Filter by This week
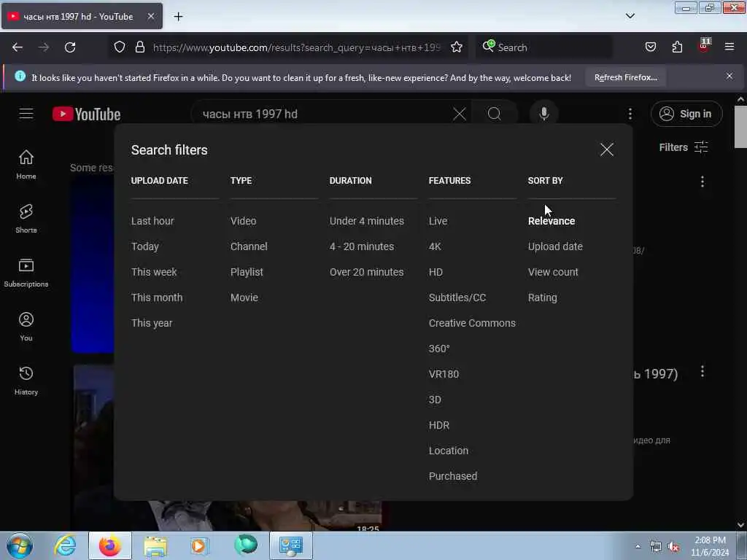The image size is (747, 560). click(154, 272)
